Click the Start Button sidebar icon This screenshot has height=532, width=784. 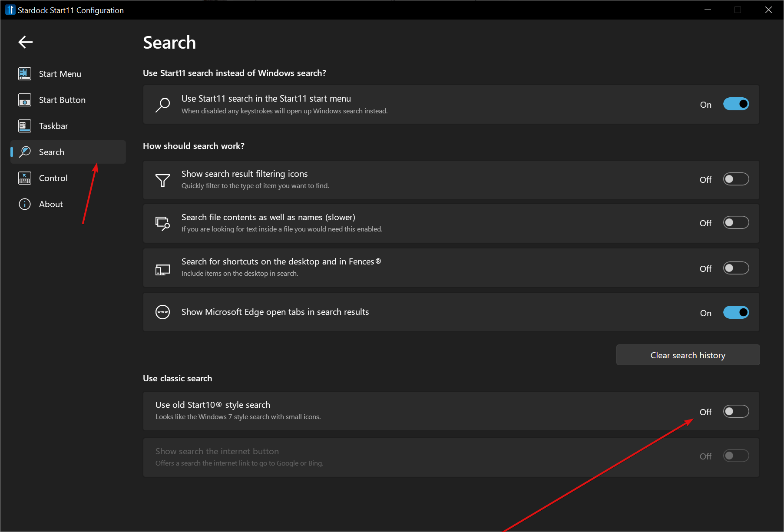tap(25, 100)
